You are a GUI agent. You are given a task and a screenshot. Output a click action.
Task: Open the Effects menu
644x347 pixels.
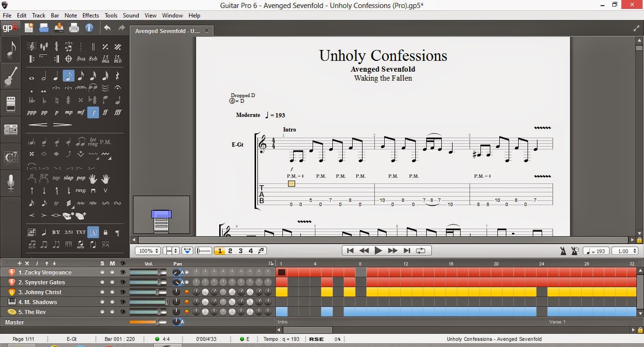pos(91,15)
